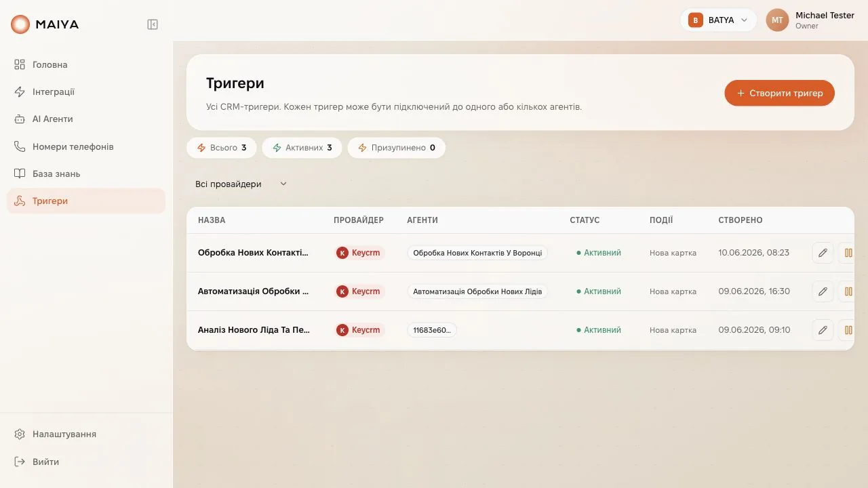Filter by Призупинено 0 chip
This screenshot has width=868, height=488.
[x=397, y=148]
